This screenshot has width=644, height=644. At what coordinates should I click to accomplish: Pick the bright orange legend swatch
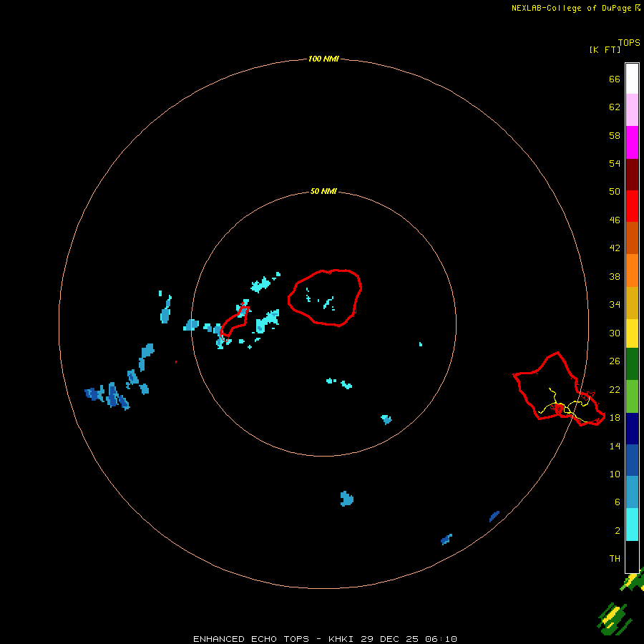[632, 270]
